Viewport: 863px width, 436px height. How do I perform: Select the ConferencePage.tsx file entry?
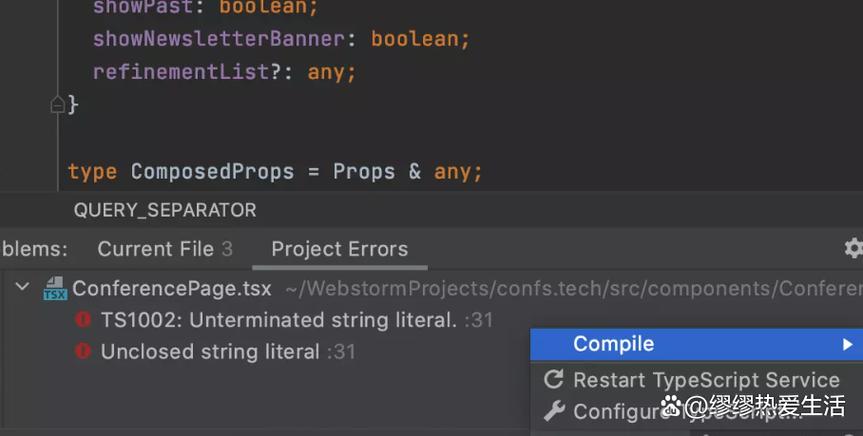click(x=171, y=289)
